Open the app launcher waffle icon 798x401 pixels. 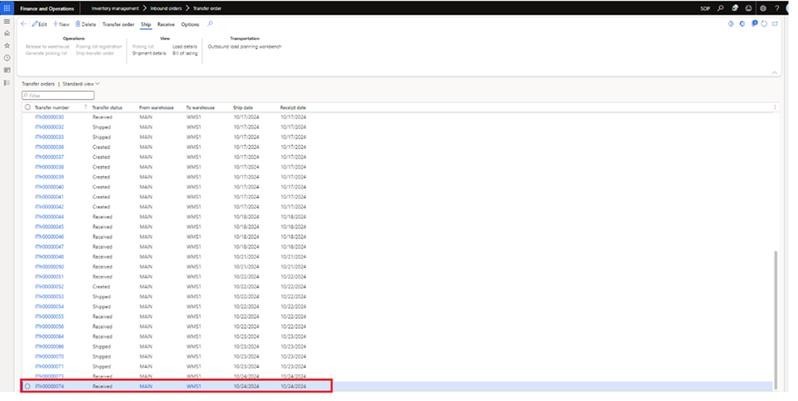(8, 8)
